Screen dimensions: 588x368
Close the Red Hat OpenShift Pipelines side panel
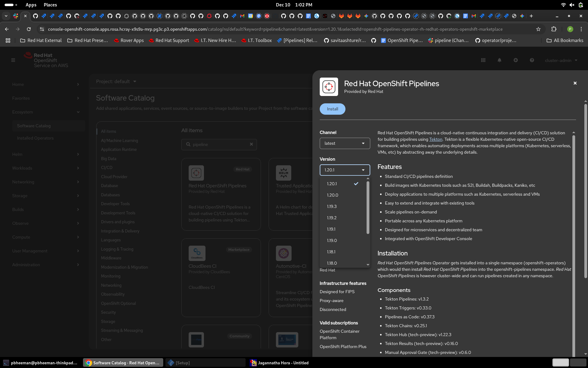[x=575, y=83]
